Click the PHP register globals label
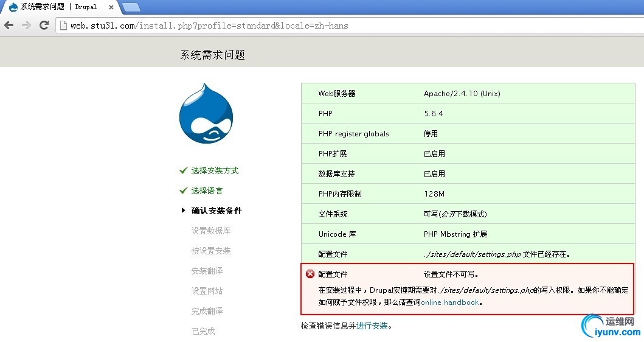 (x=354, y=134)
